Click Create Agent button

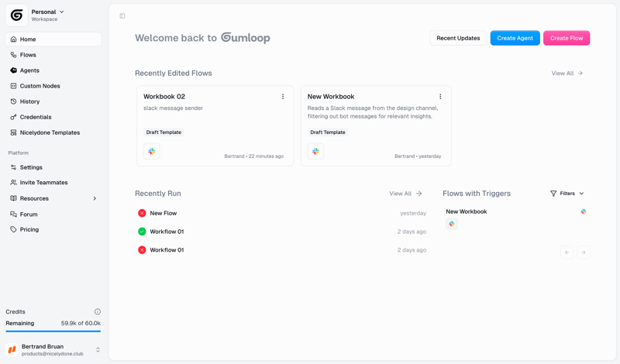coord(515,38)
